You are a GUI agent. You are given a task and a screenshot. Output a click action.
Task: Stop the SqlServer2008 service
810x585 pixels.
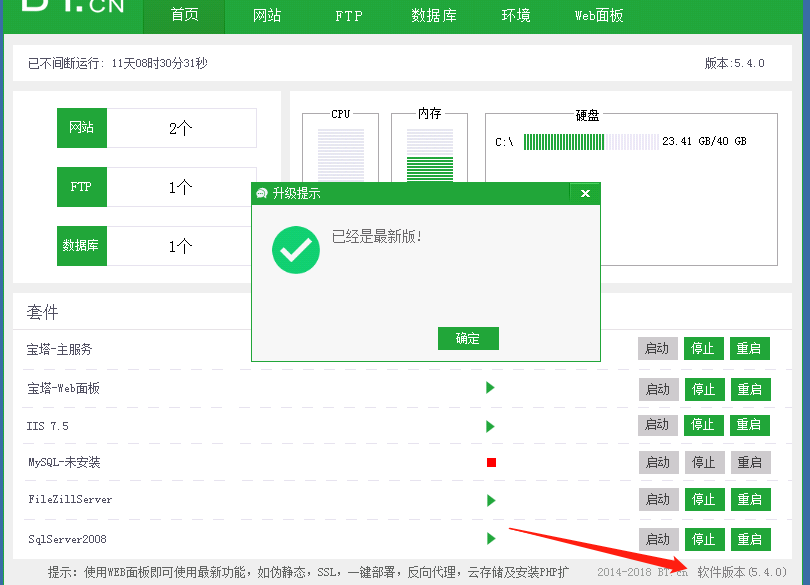tap(704, 539)
